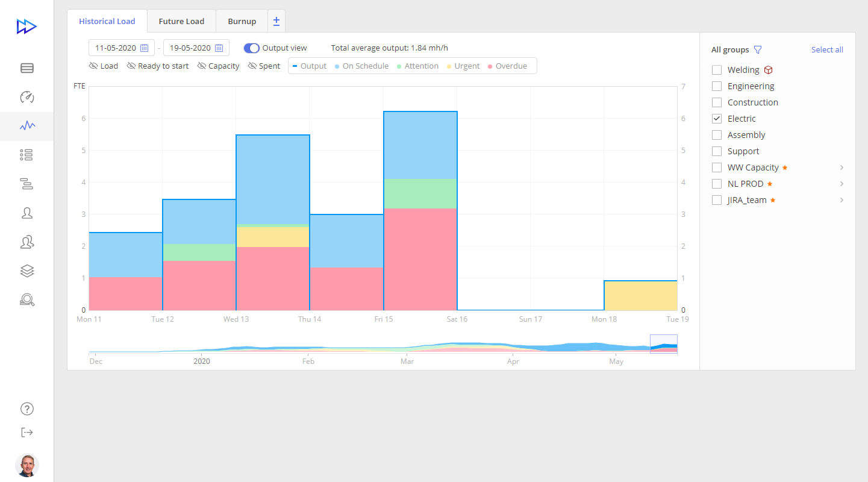Uncheck the Electric group checkbox
Viewport: 868px width, 482px height.
click(717, 119)
